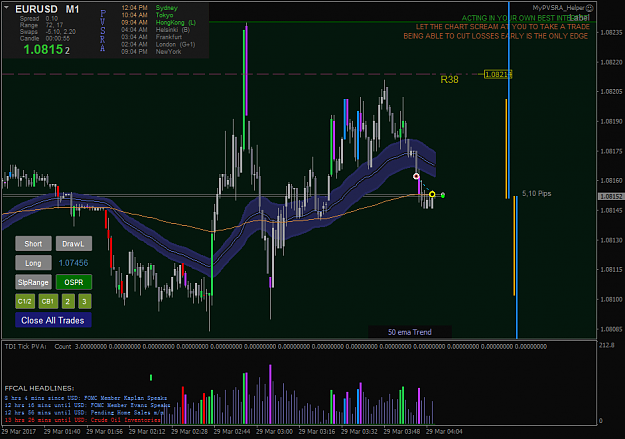Viewport: 625px width, 439px height.
Task: Select the Frankfurt session row
Action: [151, 37]
